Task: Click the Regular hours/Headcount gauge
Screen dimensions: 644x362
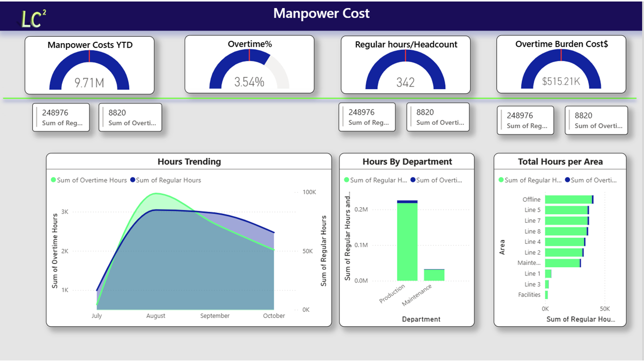Action: pyautogui.click(x=406, y=68)
